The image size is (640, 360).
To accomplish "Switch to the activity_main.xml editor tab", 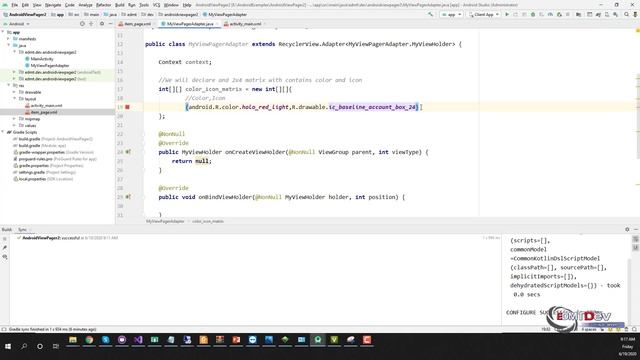I will click(245, 24).
